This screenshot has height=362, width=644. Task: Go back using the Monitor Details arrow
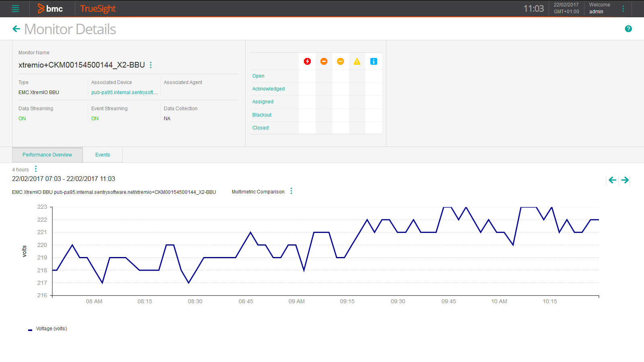coord(16,29)
